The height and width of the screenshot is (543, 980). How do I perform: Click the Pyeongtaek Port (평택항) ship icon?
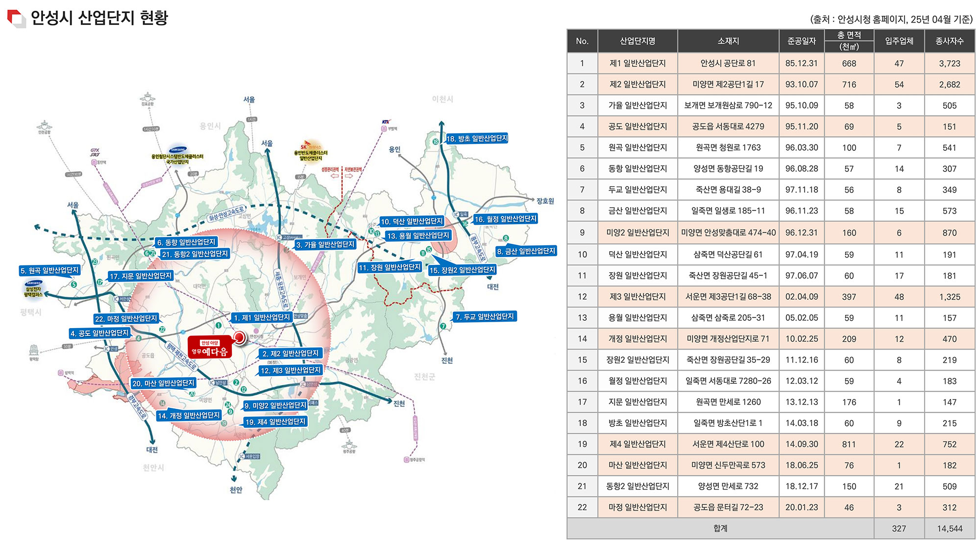coord(34,350)
